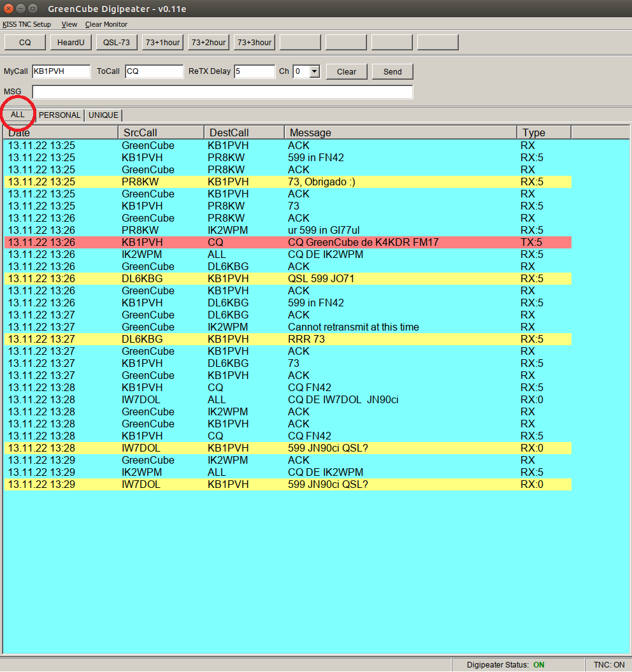Click the Type column header
The height and width of the screenshot is (672, 632).
[545, 133]
